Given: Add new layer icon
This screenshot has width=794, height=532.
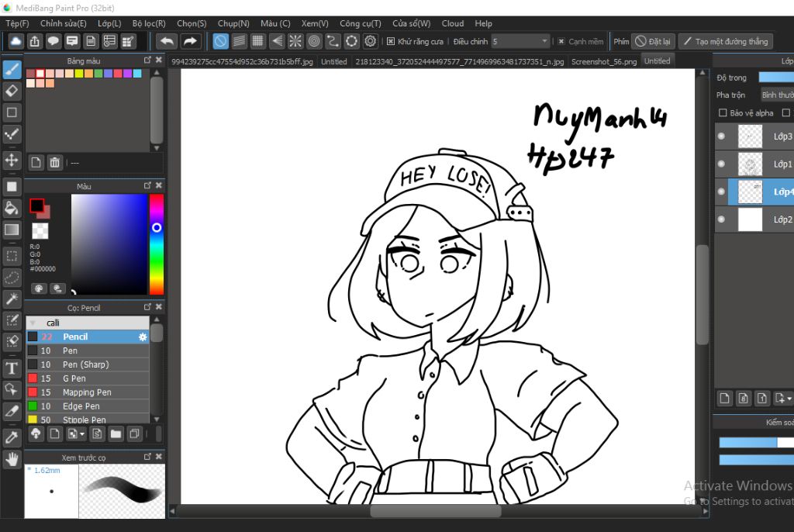Looking at the screenshot, I should point(725,399).
